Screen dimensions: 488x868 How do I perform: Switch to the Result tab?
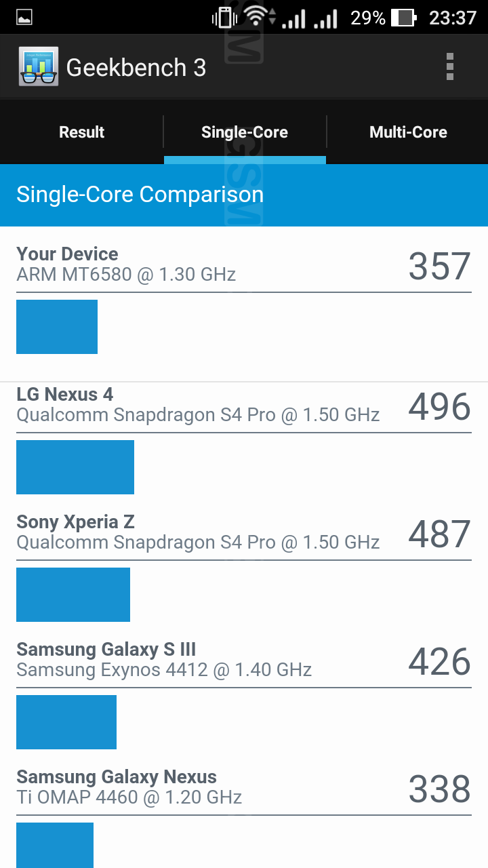tap(81, 132)
